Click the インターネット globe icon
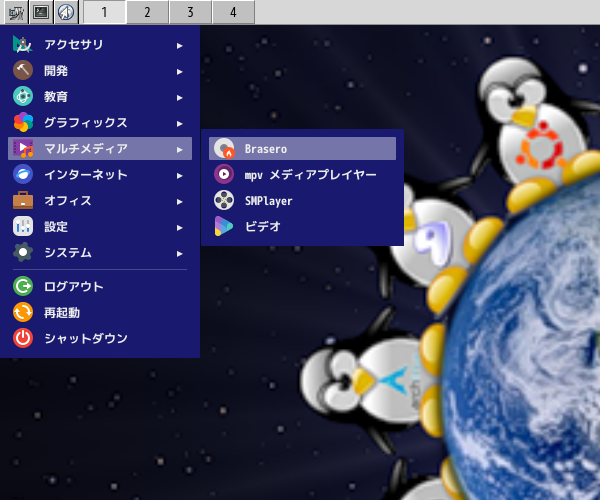The width and height of the screenshot is (600, 500). coord(23,174)
